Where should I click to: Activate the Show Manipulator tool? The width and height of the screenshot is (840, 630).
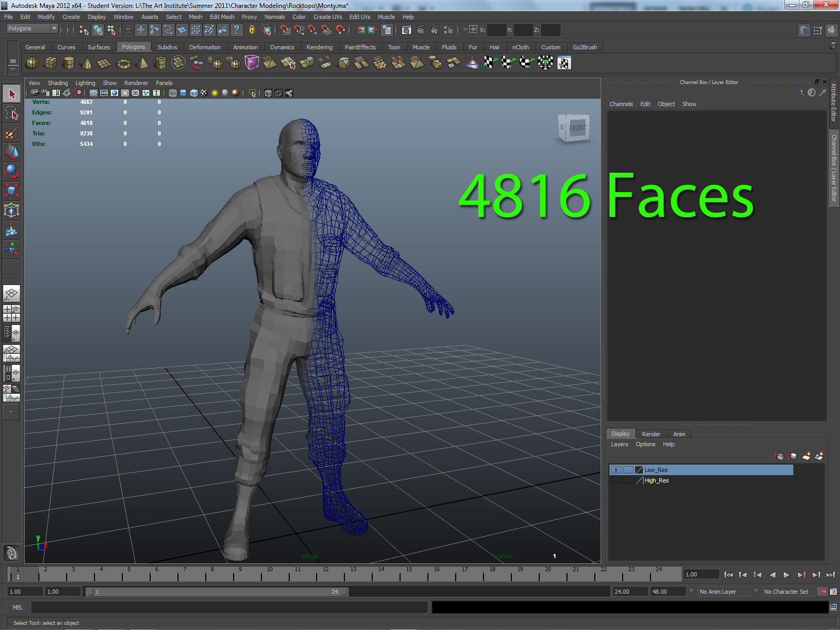click(12, 249)
